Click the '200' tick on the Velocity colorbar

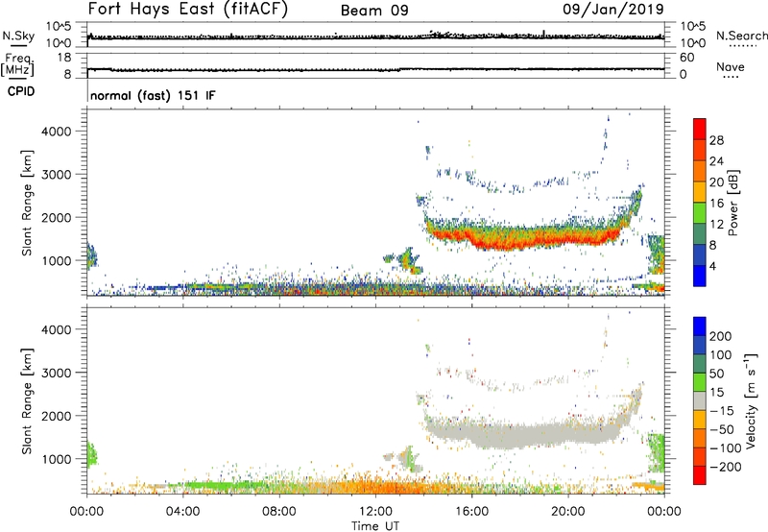coord(721,336)
